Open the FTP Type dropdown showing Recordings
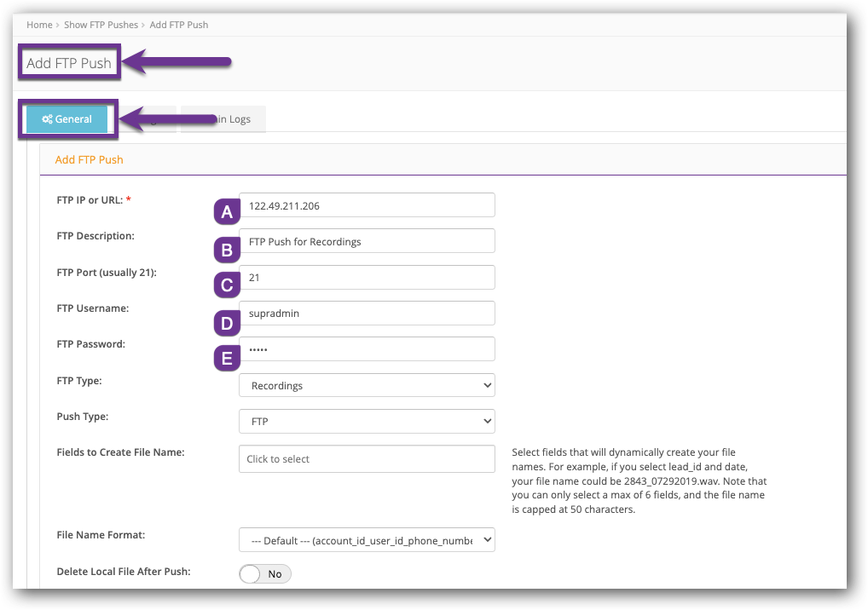Image resolution: width=868 pixels, height=610 pixels. click(x=367, y=385)
